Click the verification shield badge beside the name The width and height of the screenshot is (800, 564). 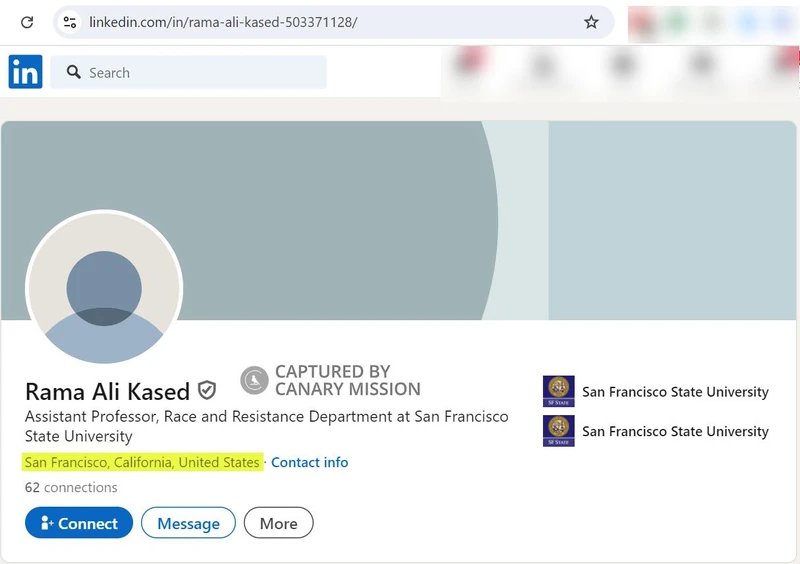click(207, 390)
